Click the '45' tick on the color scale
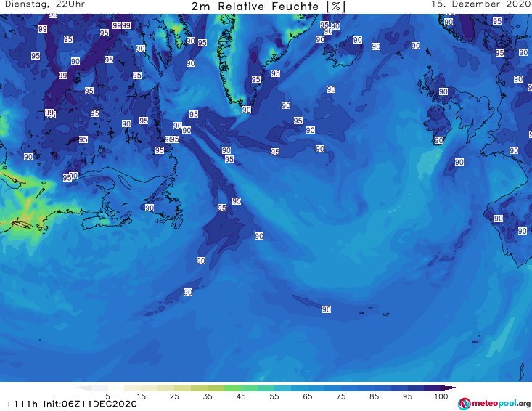532x411 pixels. (241, 396)
